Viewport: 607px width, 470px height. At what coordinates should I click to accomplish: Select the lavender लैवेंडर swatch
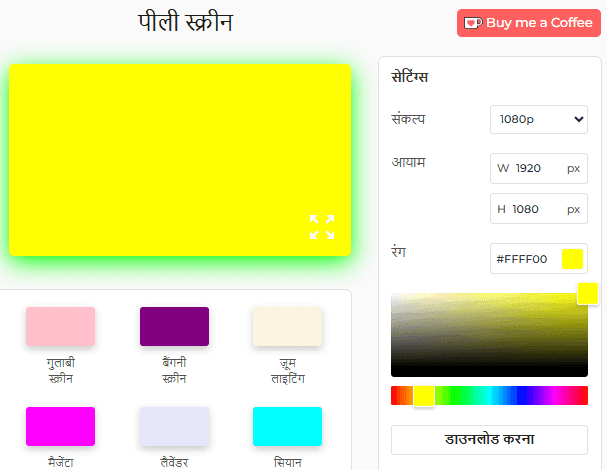174,426
